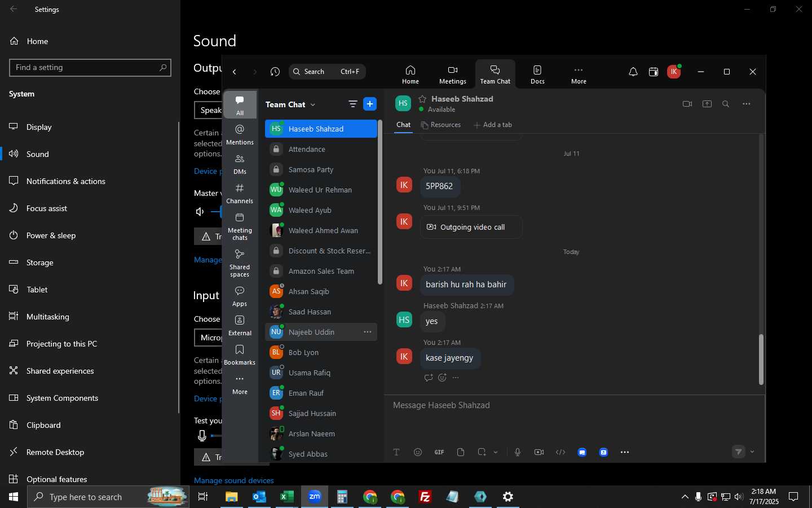
Task: Open Meetings tab in Zoom top bar
Action: coord(453,75)
